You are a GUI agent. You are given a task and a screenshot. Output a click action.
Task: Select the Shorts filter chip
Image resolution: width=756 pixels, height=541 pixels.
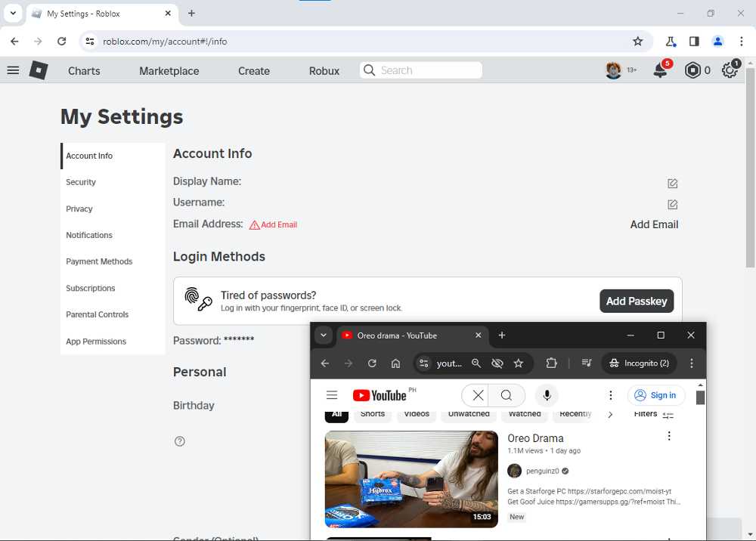tap(373, 414)
